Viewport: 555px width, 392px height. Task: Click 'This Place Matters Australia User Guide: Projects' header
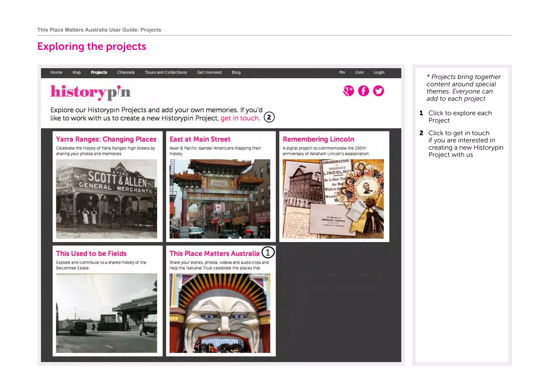tap(99, 30)
